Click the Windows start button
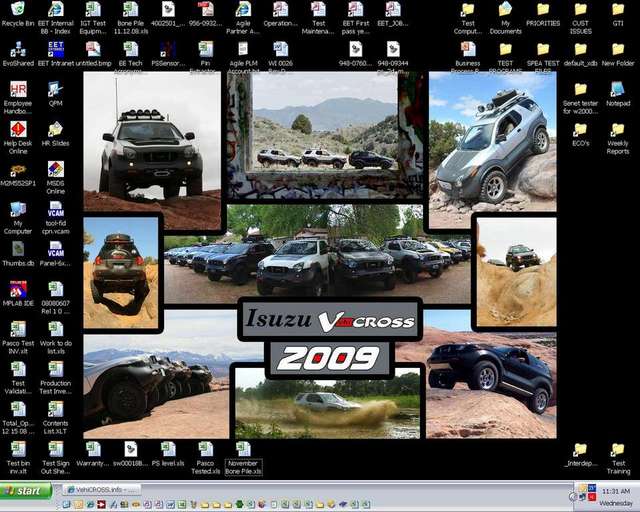 tap(26, 491)
